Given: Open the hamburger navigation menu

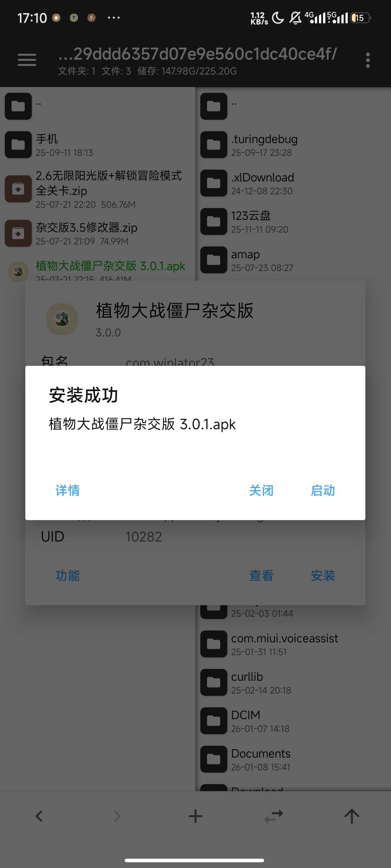Looking at the screenshot, I should click(27, 60).
